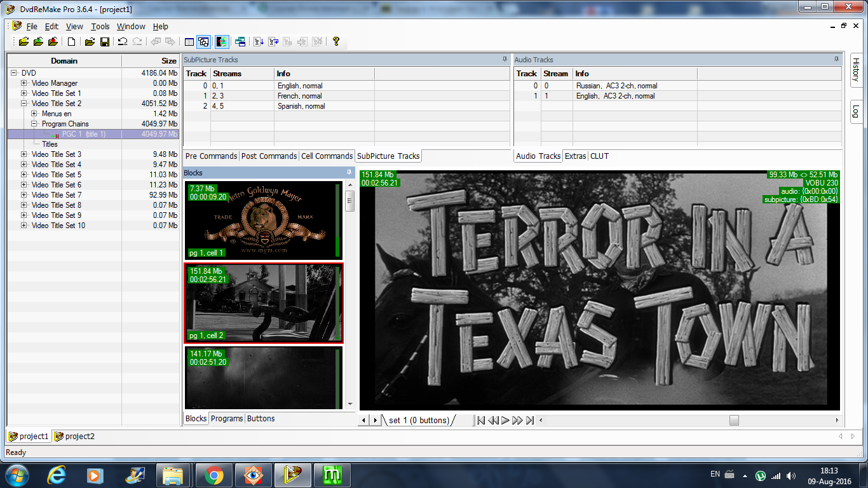Open the Edit menu
Screen dimensions: 868x488
(x=51, y=27)
